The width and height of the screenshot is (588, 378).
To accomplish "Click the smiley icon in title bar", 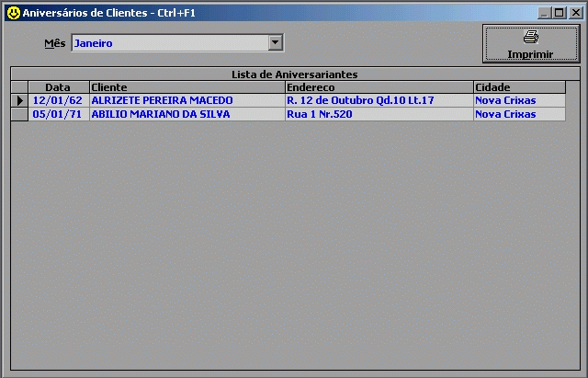I will 12,13.
